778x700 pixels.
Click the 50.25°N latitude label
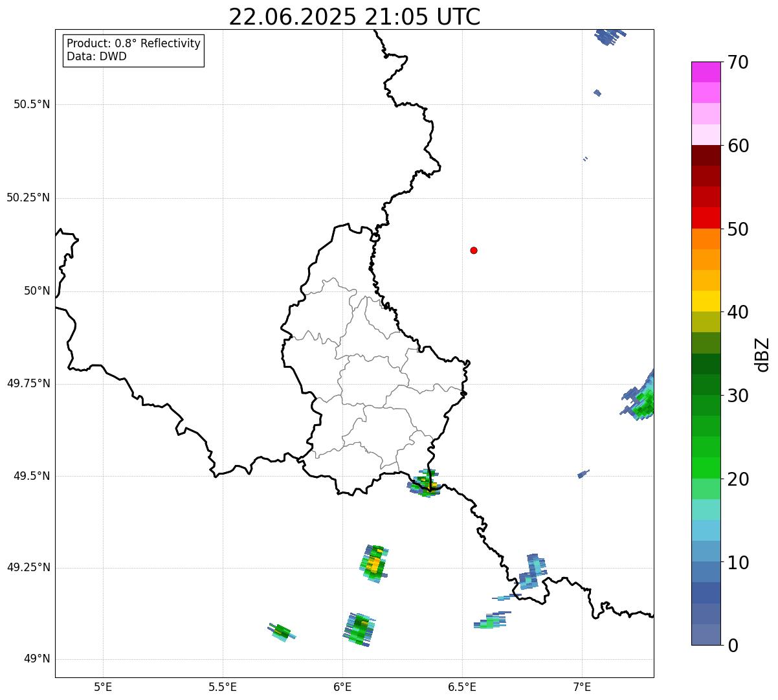(x=28, y=198)
